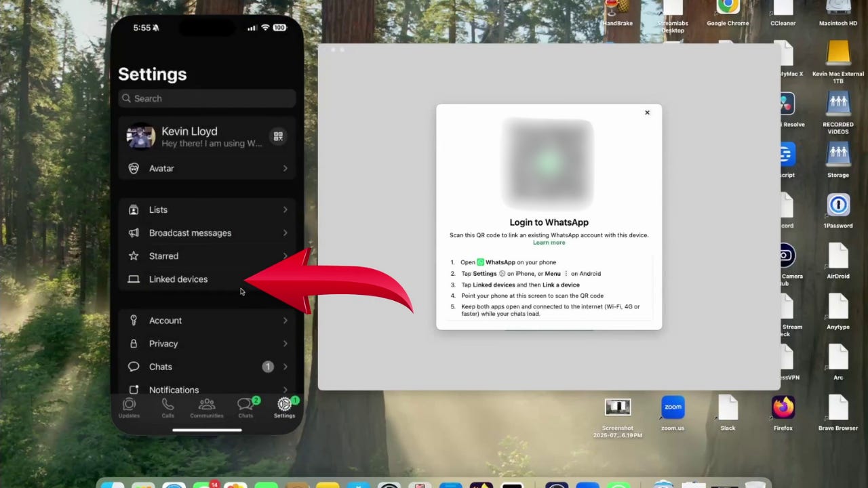Expand the Privacy row chevron

(x=285, y=344)
